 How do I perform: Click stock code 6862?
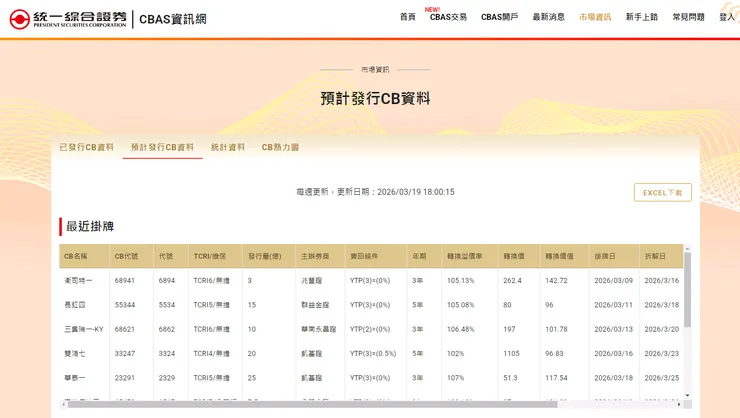pyautogui.click(x=167, y=329)
